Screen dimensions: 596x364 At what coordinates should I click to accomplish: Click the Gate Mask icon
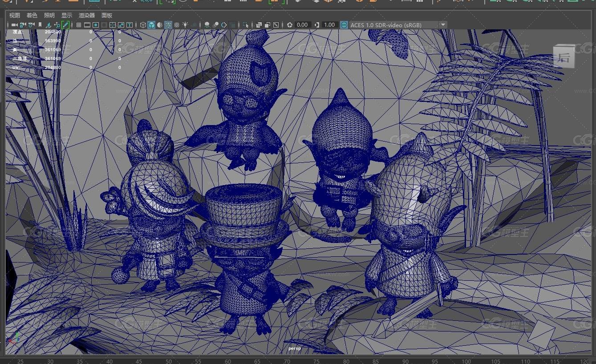[x=104, y=25]
